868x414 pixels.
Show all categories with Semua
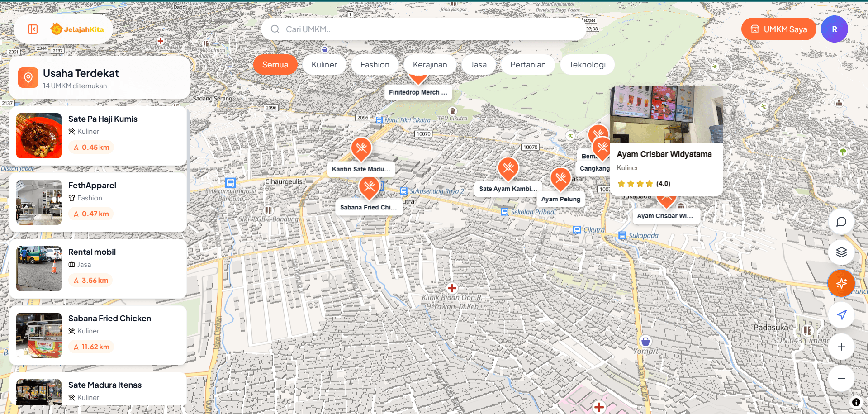tap(275, 65)
